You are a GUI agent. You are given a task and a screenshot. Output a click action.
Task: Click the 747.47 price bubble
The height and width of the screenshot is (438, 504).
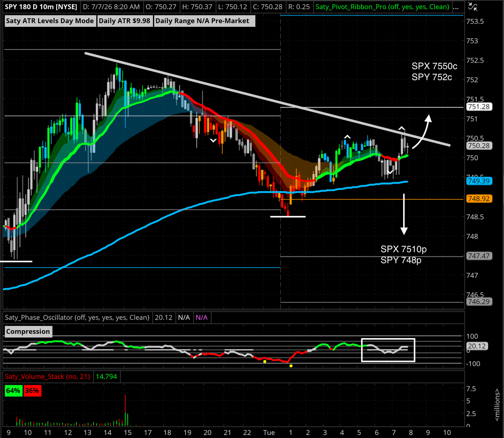point(479,256)
